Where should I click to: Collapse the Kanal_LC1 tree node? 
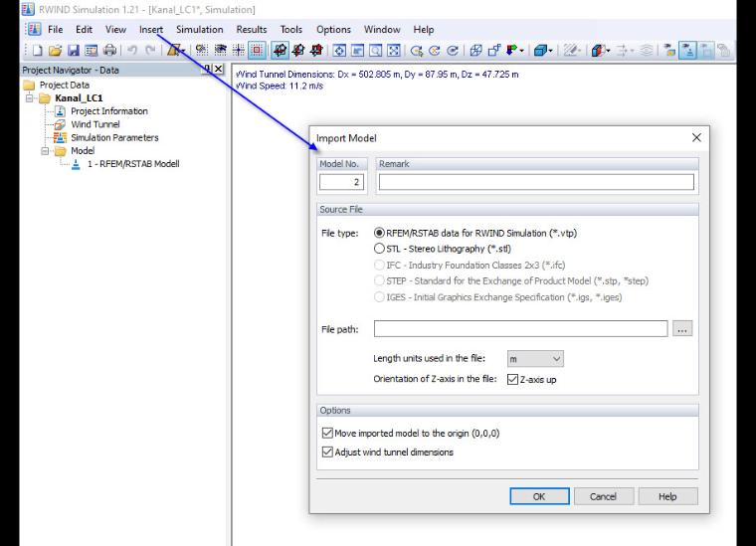30,98
